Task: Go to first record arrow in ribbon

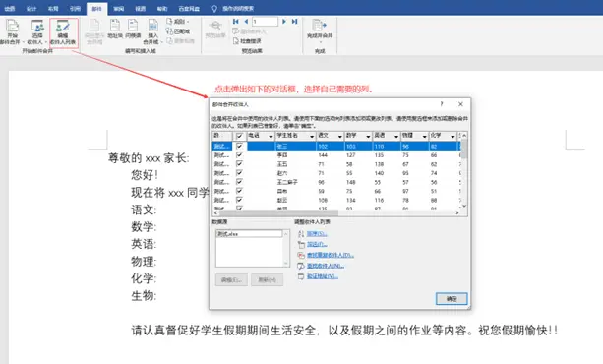Action: [x=236, y=22]
